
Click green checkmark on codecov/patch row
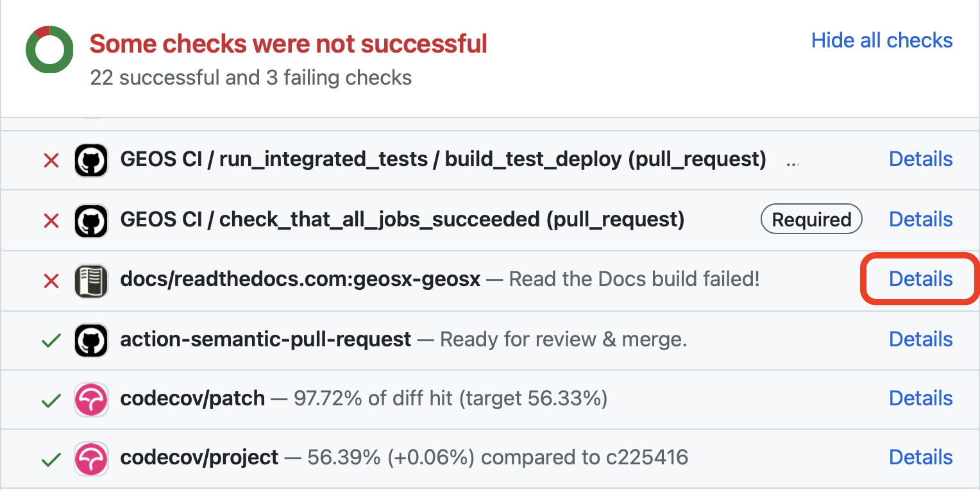(51, 400)
